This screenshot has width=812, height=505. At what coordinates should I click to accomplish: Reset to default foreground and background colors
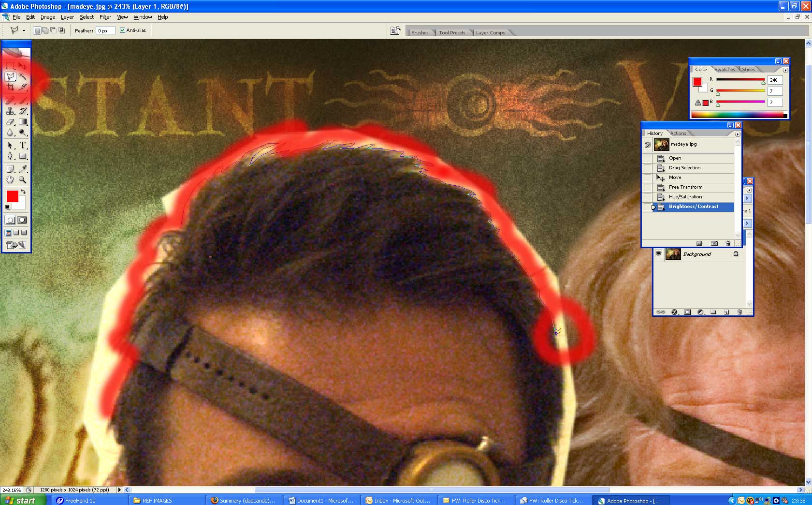pos(7,208)
